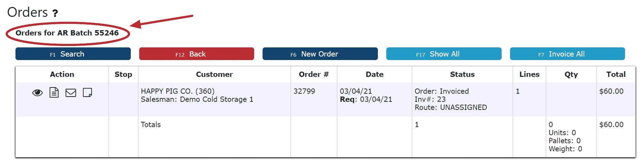Screen dimensions: 644x165
Task: Click the HAPPY PIG CO. (360) customer entry
Action: [178, 91]
